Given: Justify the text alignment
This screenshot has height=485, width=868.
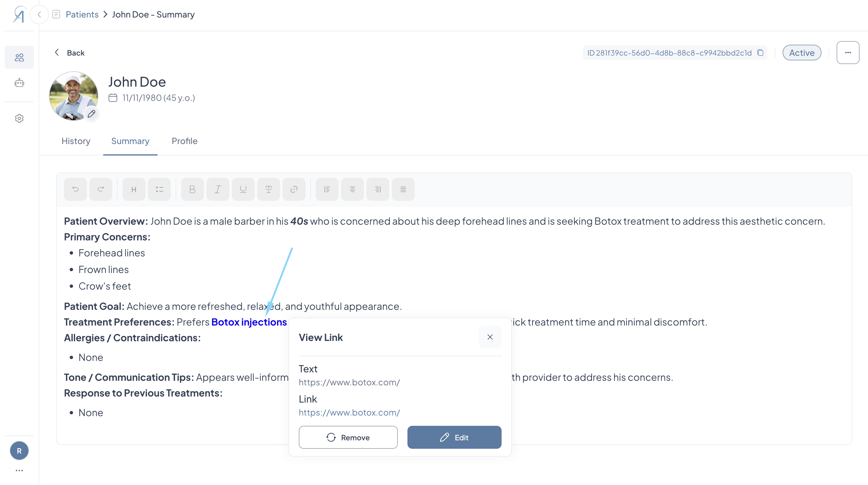Looking at the screenshot, I should pyautogui.click(x=403, y=189).
